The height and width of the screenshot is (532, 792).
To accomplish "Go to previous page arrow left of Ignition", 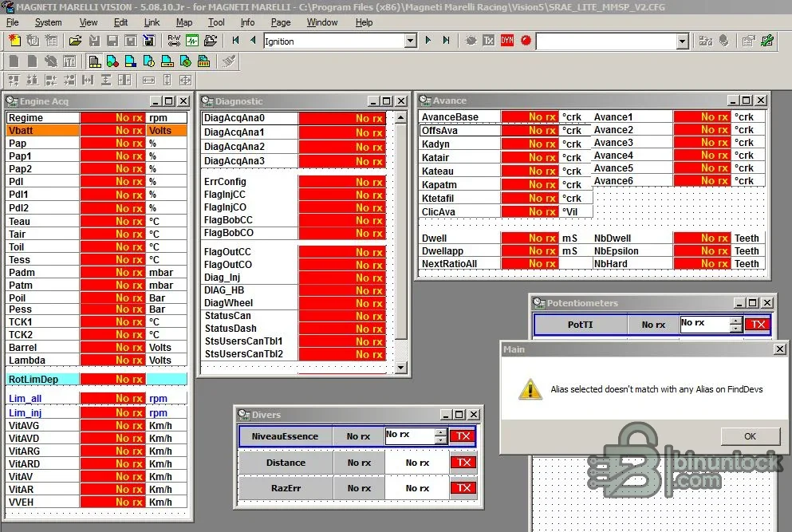I will [253, 41].
